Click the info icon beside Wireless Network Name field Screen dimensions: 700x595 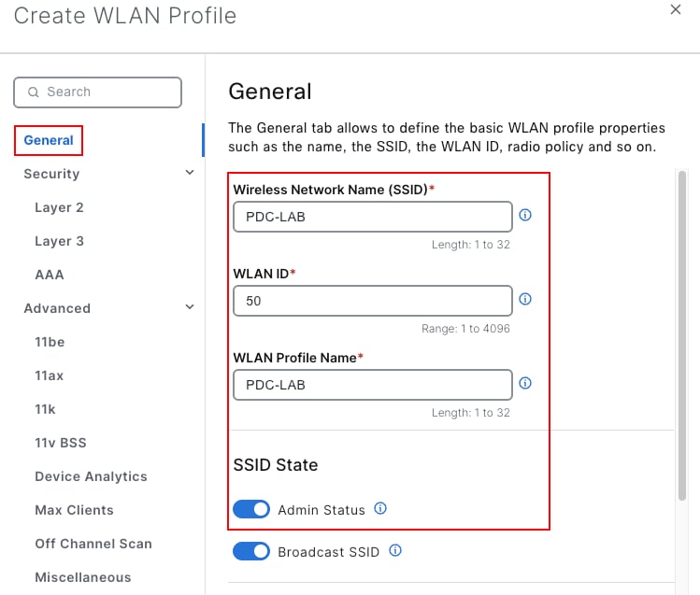[525, 215]
